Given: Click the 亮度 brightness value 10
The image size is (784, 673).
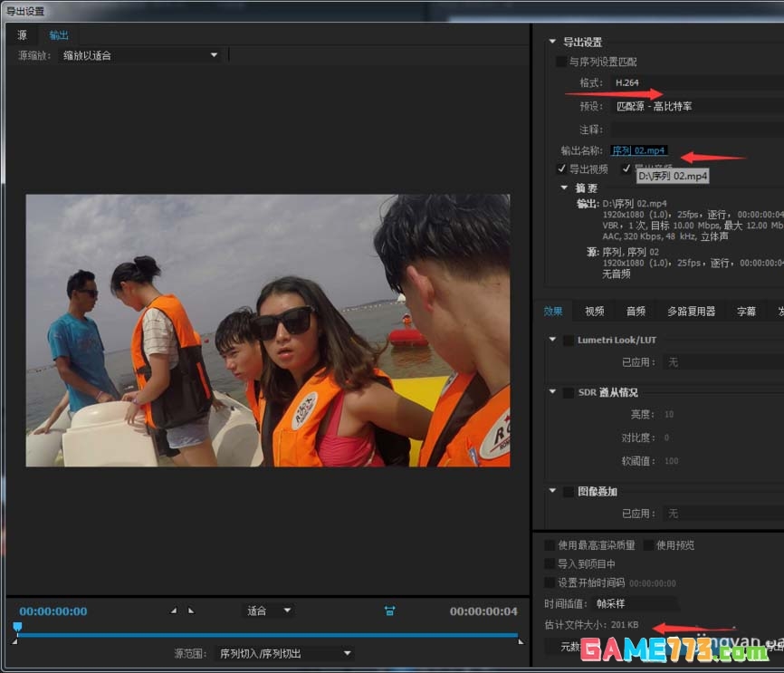Looking at the screenshot, I should [669, 414].
